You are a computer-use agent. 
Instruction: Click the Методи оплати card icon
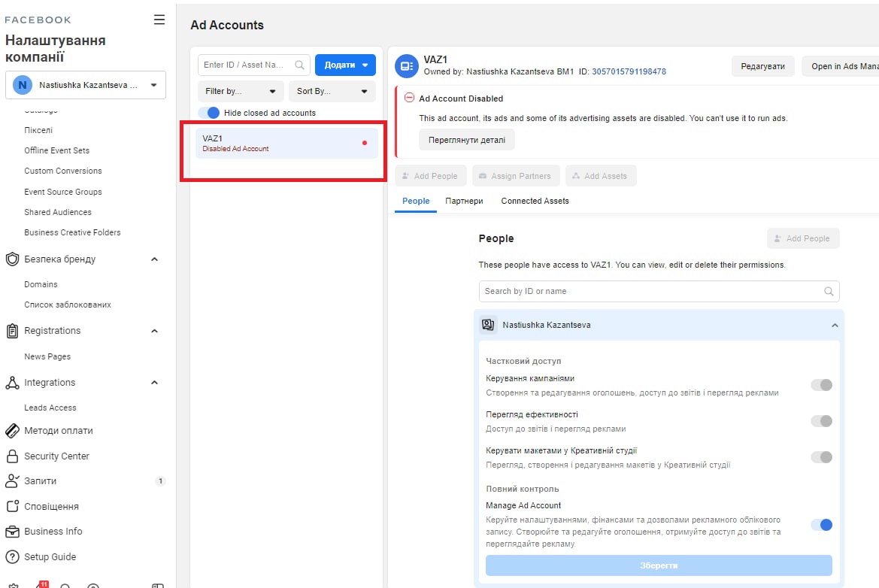pos(12,431)
